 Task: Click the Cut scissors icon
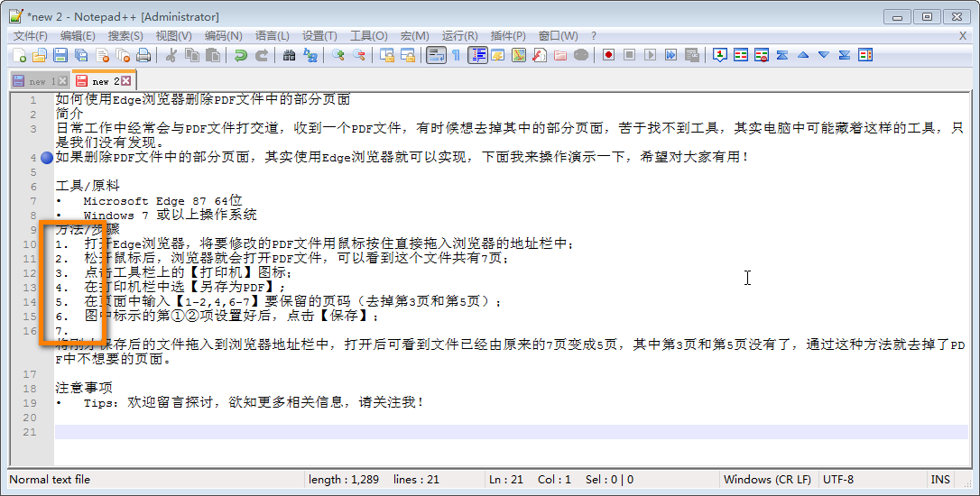click(x=171, y=55)
